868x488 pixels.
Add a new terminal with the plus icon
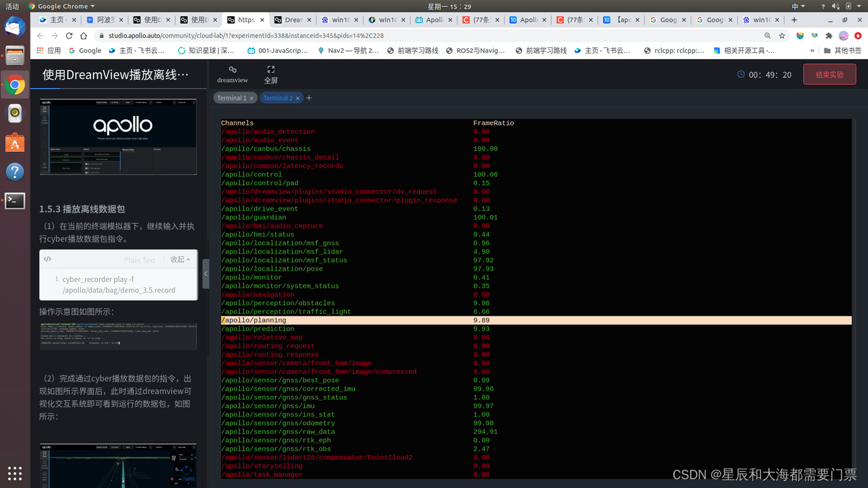pos(309,98)
